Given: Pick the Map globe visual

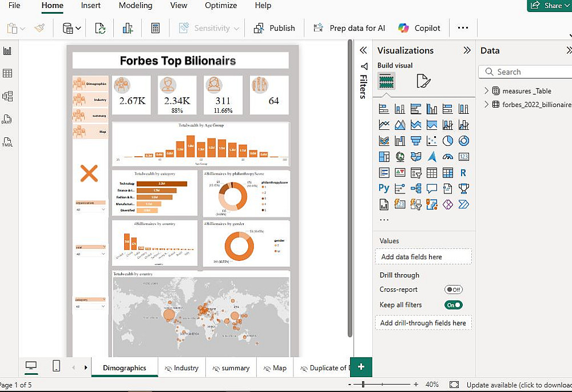Looking at the screenshot, I should coord(400,157).
